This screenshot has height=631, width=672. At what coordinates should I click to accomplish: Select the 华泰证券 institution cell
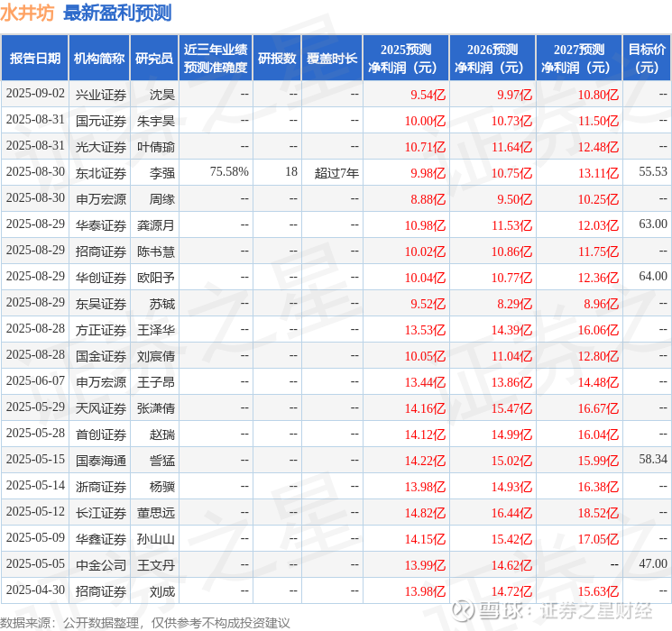101,225
